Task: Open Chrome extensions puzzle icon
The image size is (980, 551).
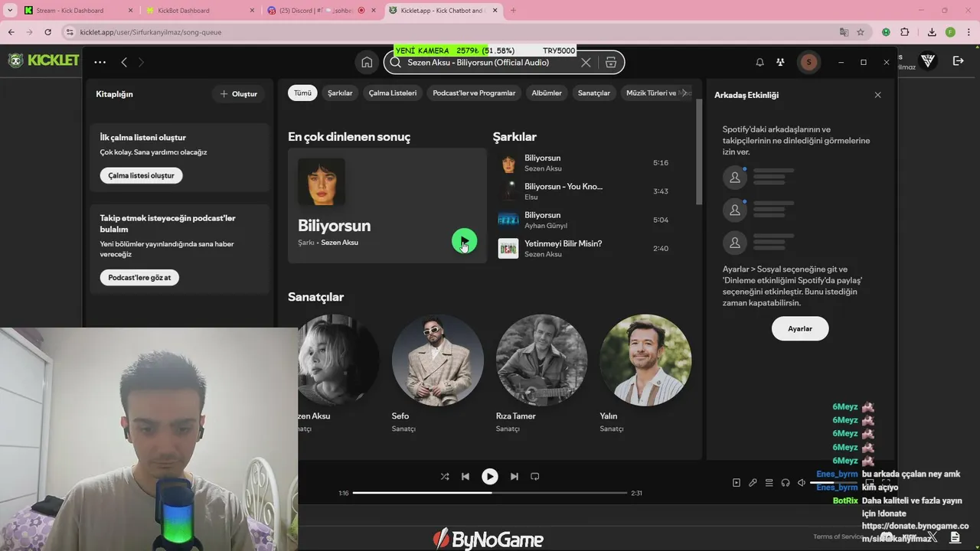Action: point(905,32)
